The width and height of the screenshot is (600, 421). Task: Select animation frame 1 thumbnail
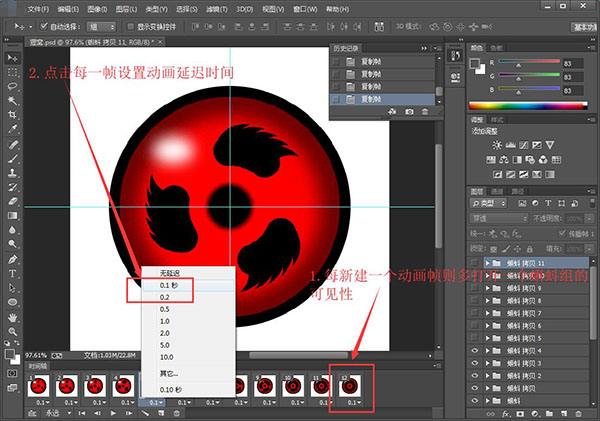(38, 386)
